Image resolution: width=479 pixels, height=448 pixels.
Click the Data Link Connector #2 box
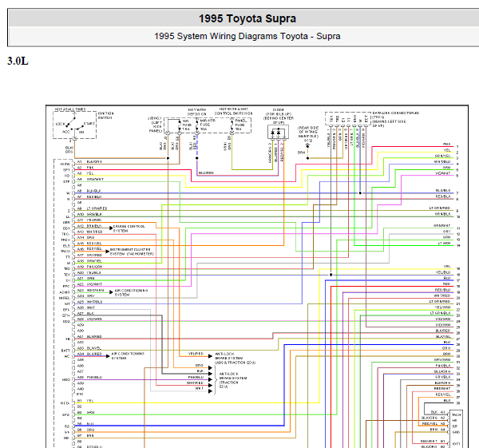(x=347, y=118)
